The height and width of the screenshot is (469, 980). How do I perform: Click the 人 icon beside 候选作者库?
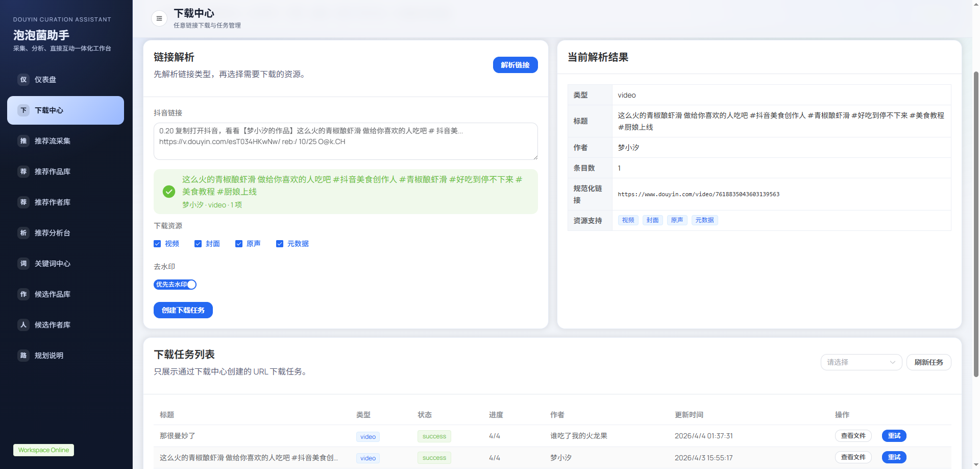23,325
